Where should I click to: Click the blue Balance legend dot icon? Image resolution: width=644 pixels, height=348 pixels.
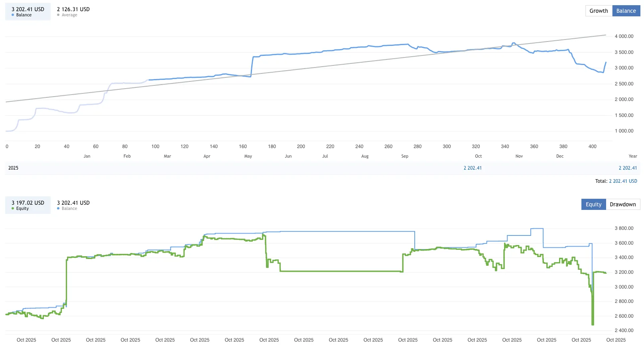(x=13, y=15)
